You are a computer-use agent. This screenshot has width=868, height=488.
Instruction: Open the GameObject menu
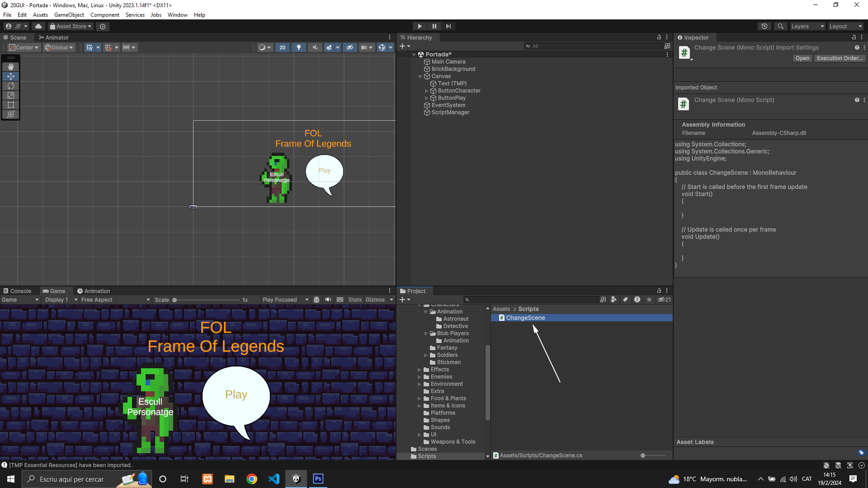(69, 15)
